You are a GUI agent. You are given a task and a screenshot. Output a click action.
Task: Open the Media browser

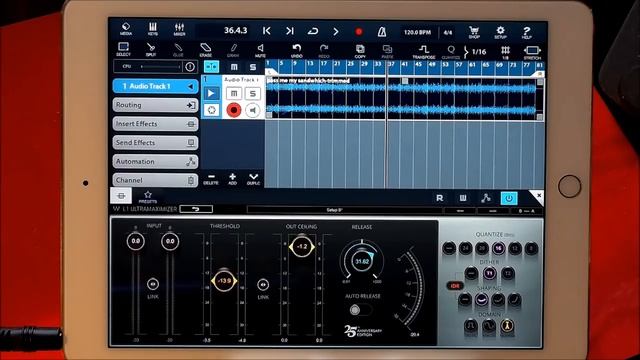tap(126, 29)
